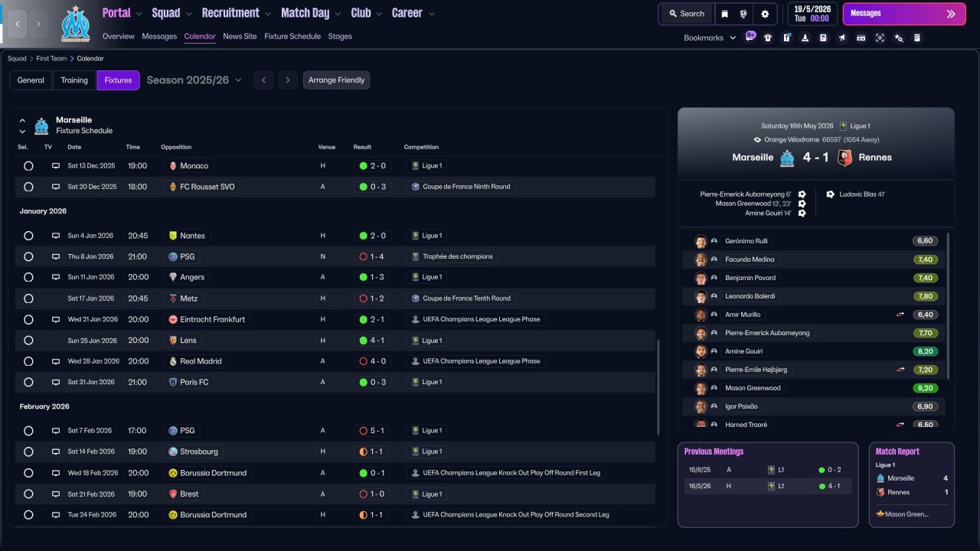This screenshot has width=980, height=551.
Task: Switch to the Overview tab
Action: click(118, 36)
